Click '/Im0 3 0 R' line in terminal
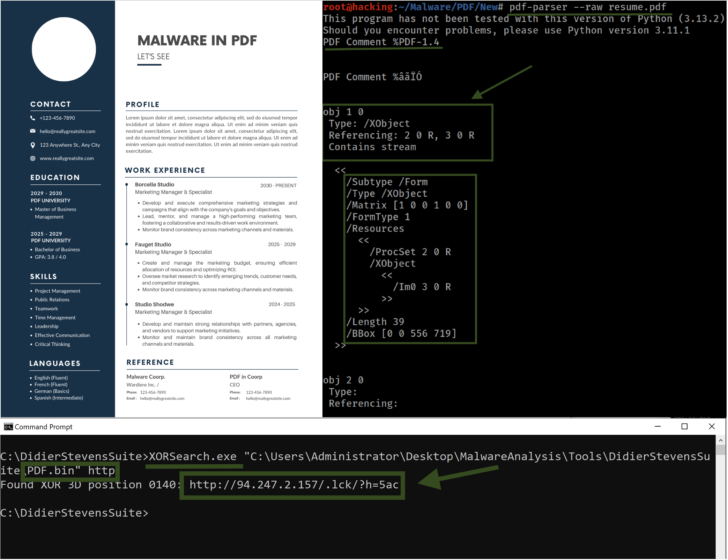The image size is (728, 560). click(x=422, y=287)
